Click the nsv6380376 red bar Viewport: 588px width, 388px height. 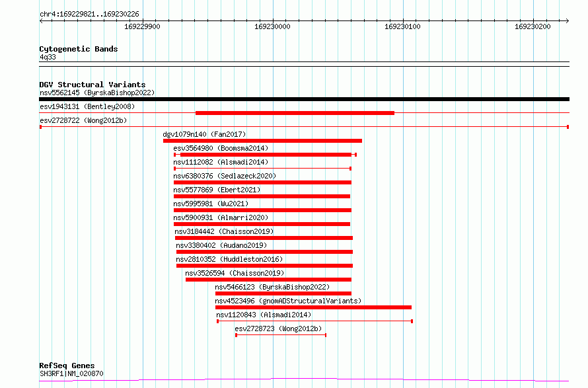pos(262,182)
